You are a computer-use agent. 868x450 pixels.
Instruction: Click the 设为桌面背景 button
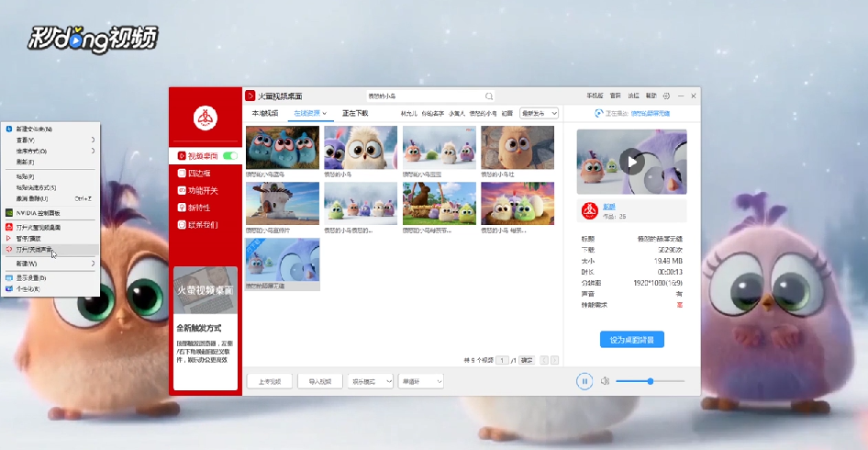631,340
